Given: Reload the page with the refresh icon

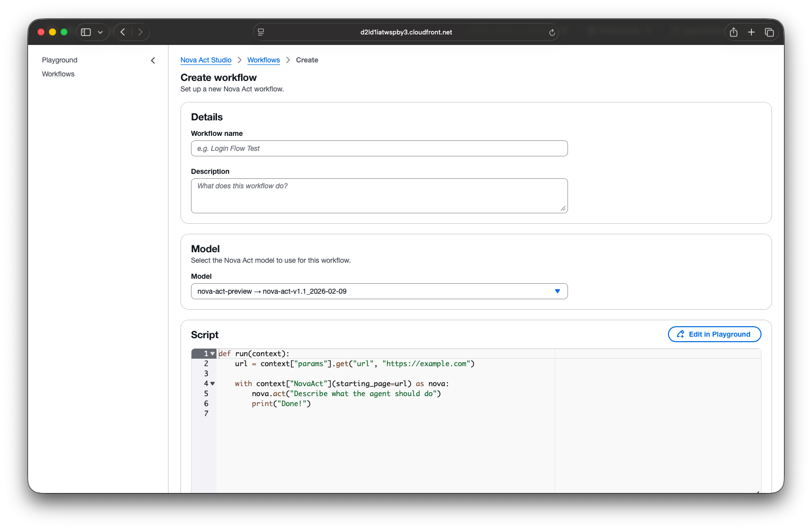Looking at the screenshot, I should (x=552, y=32).
